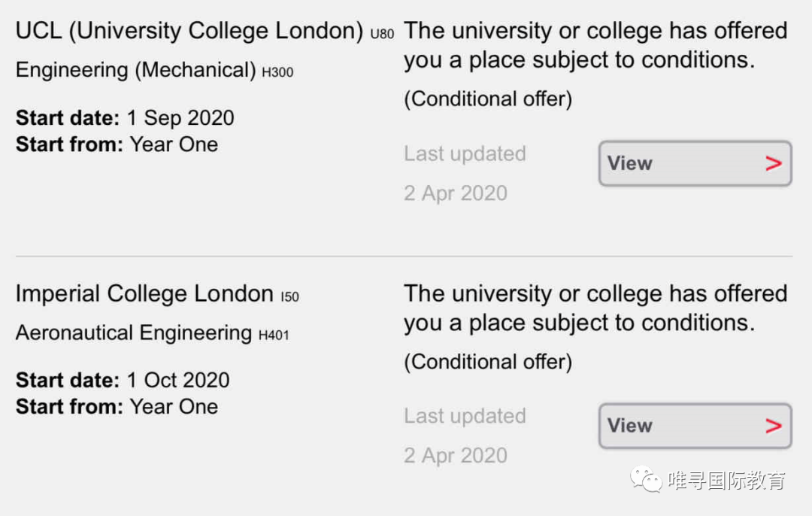Click Engineering (Mechanical) course name
The height and width of the screenshot is (516, 812).
pos(135,70)
